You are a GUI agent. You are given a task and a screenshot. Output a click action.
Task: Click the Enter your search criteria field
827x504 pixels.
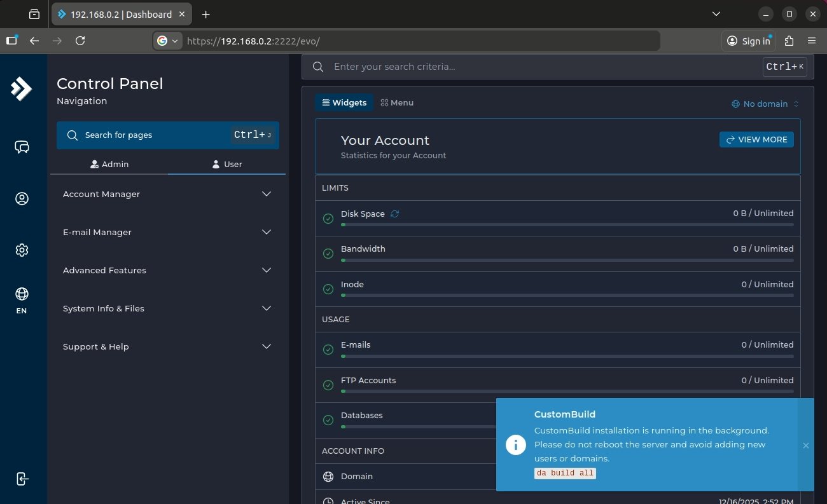(445, 67)
